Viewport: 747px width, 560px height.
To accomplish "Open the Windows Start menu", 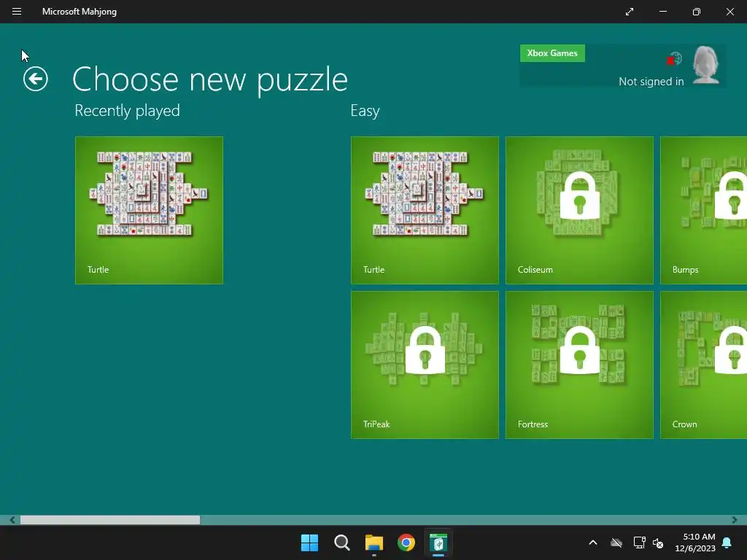I will (309, 542).
